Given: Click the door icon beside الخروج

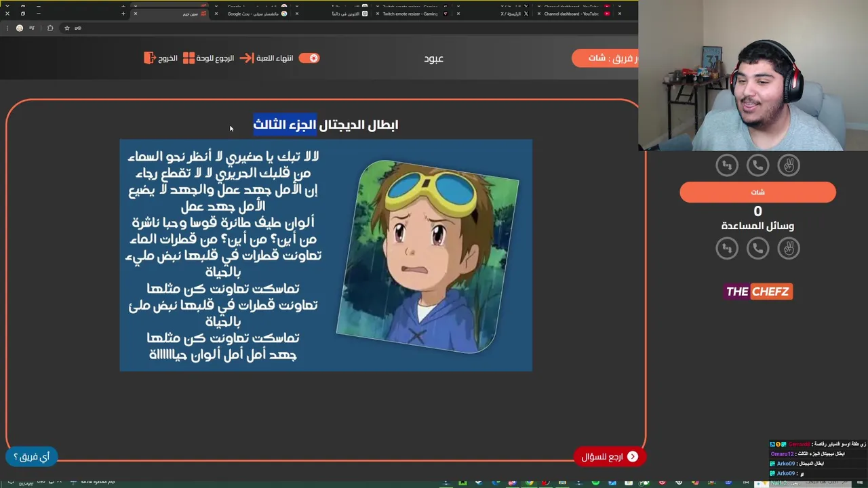Looking at the screenshot, I should pyautogui.click(x=149, y=58).
